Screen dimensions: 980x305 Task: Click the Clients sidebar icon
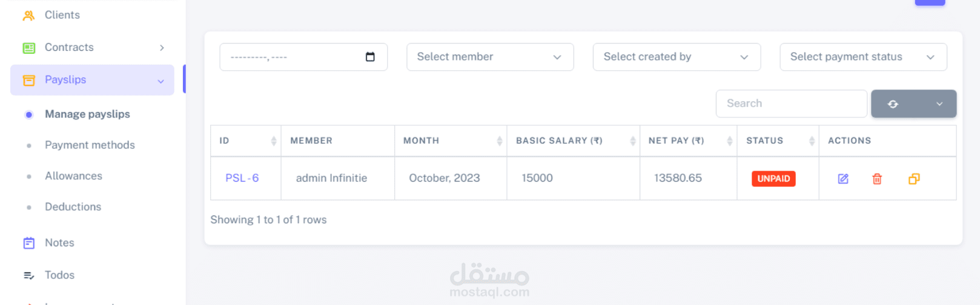point(28,15)
